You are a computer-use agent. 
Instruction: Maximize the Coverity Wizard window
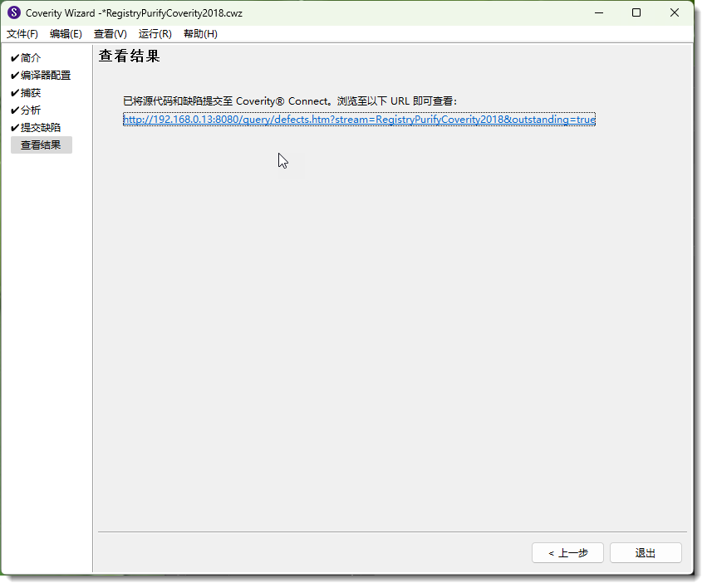tap(636, 12)
